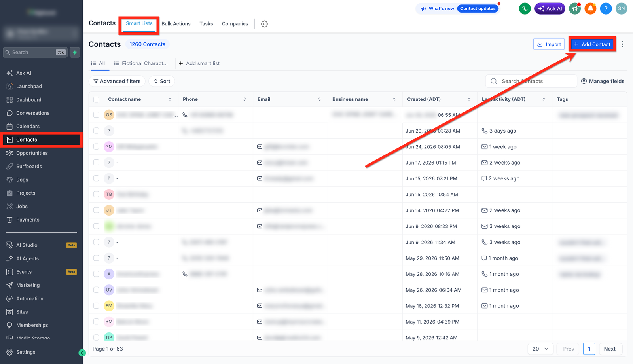Tick the select-all contacts checkbox in header
The image size is (633, 364).
96,99
